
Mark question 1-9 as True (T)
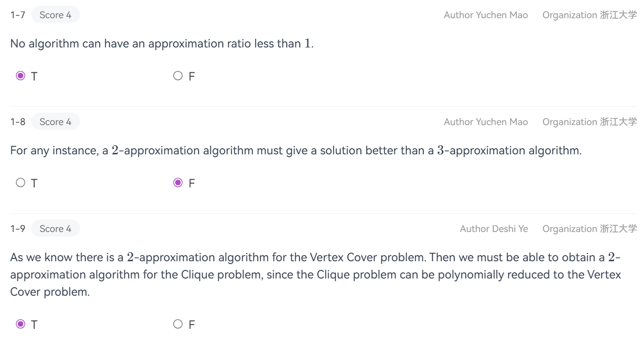[x=20, y=325]
